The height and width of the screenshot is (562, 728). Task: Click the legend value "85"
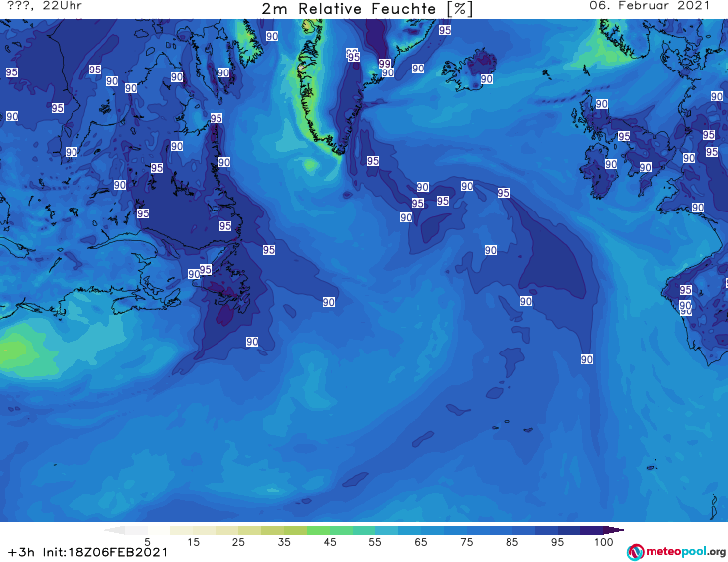point(512,541)
